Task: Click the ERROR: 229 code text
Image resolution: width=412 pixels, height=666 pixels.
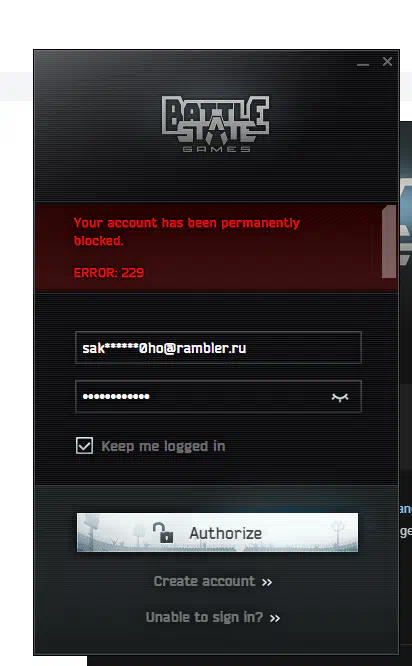Action: tap(109, 273)
